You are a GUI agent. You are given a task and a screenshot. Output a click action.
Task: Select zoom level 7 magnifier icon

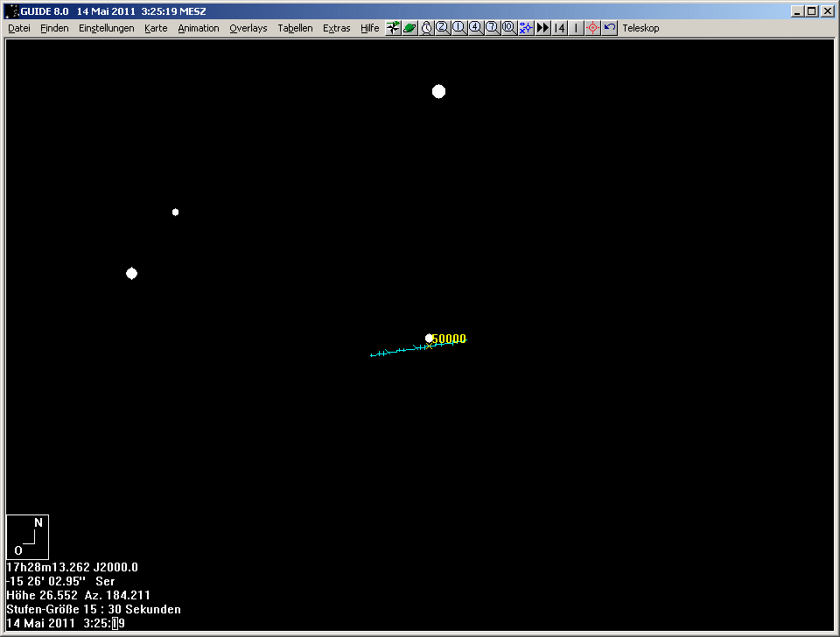click(492, 28)
